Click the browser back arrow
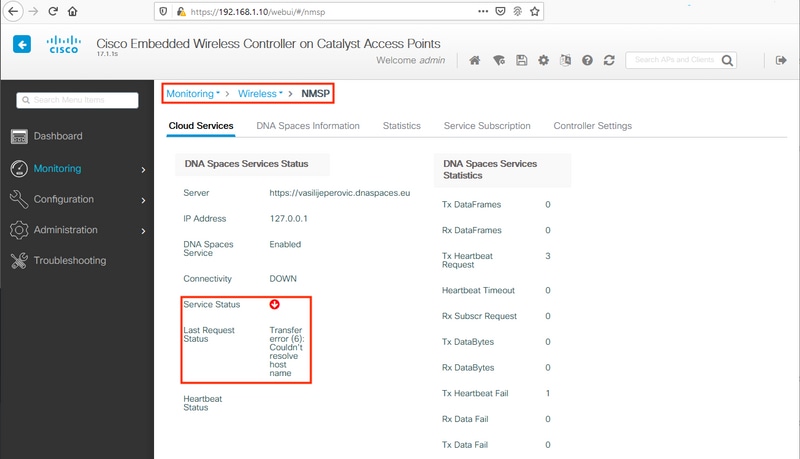Image resolution: width=800 pixels, height=459 pixels. coord(13,11)
